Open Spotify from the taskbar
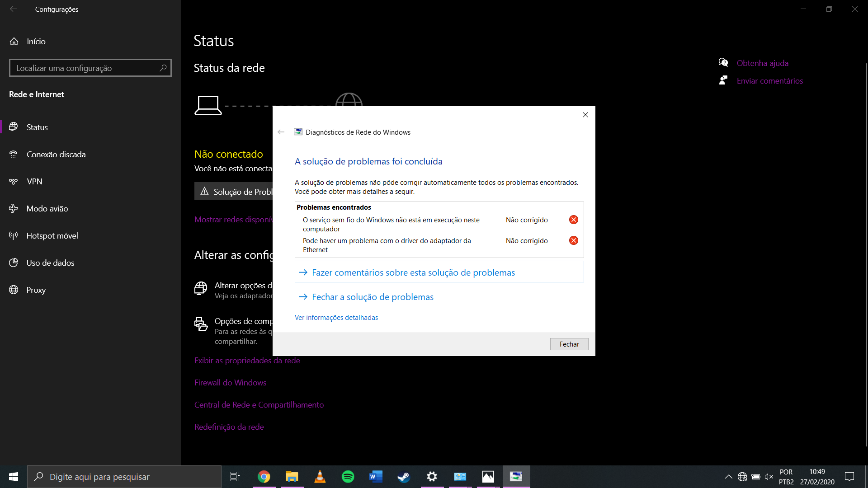Screen dimensions: 868x488 pos(348,477)
